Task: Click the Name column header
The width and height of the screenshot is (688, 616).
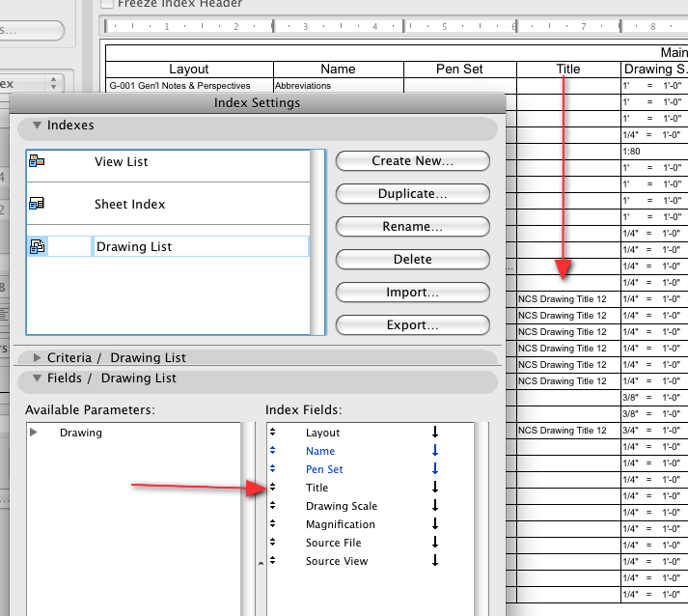Action: (338, 69)
